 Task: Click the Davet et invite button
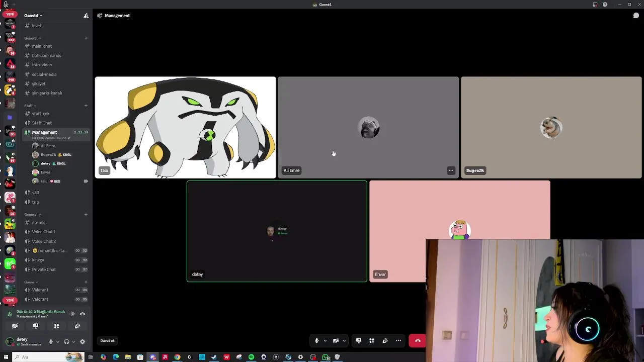coord(107,340)
